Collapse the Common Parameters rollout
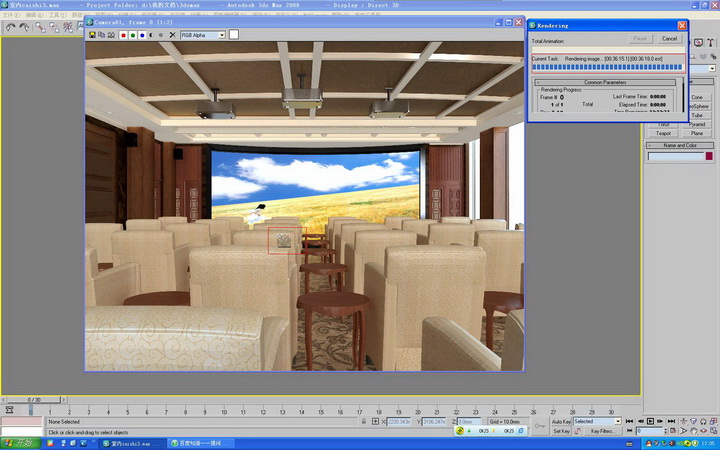 coord(607,82)
